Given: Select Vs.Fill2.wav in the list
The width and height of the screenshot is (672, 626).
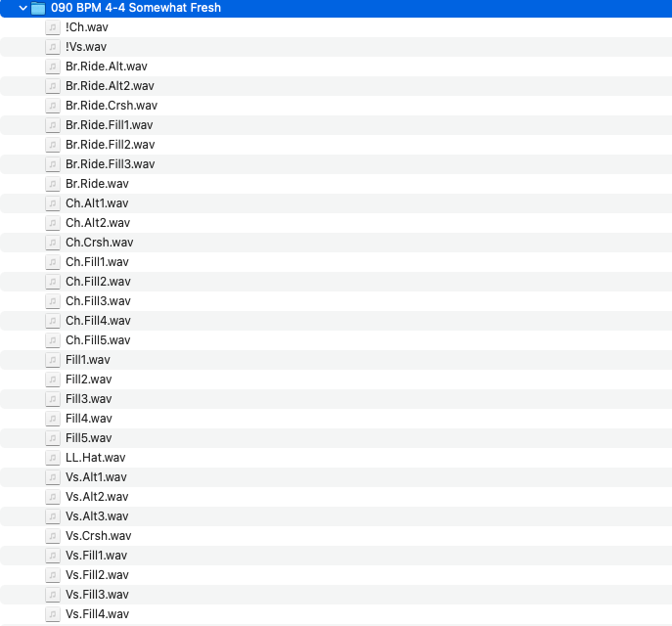Looking at the screenshot, I should tap(97, 575).
